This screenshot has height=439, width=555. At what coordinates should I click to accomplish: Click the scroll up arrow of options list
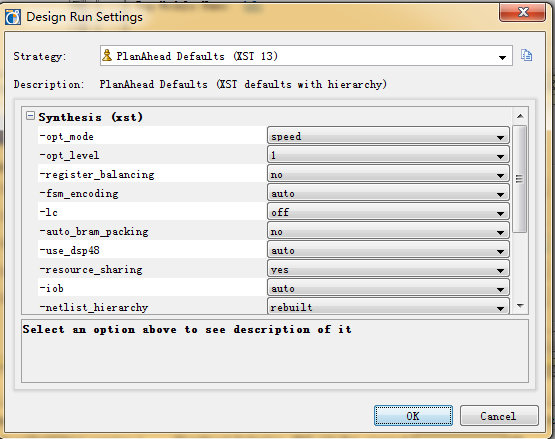point(520,116)
